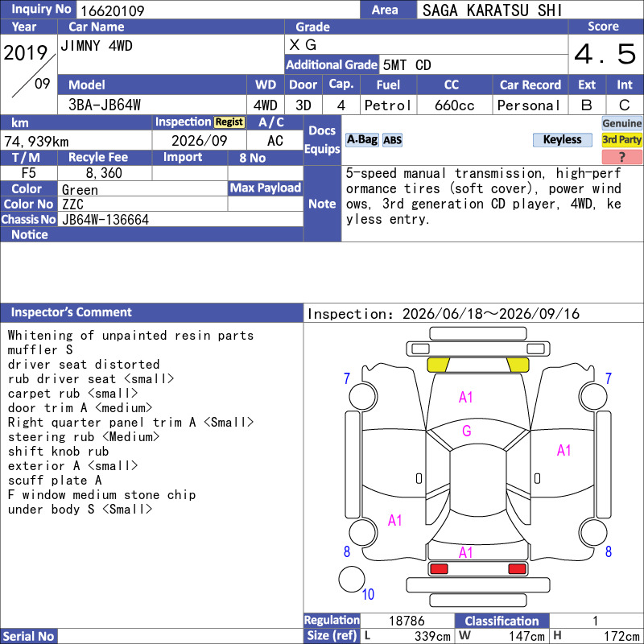Click the Genuine parts badge
644x644 pixels.
621,123
